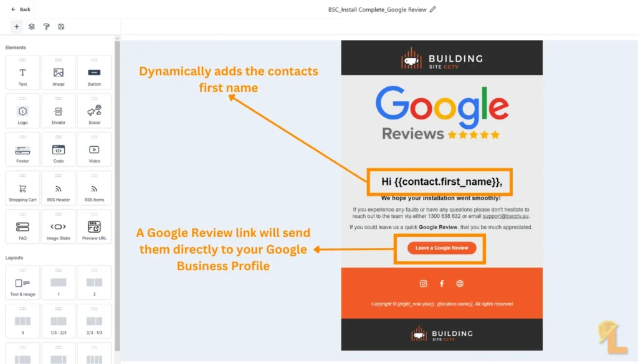Click the save disk icon
Viewport: 638px width, 364px height.
[x=61, y=27]
